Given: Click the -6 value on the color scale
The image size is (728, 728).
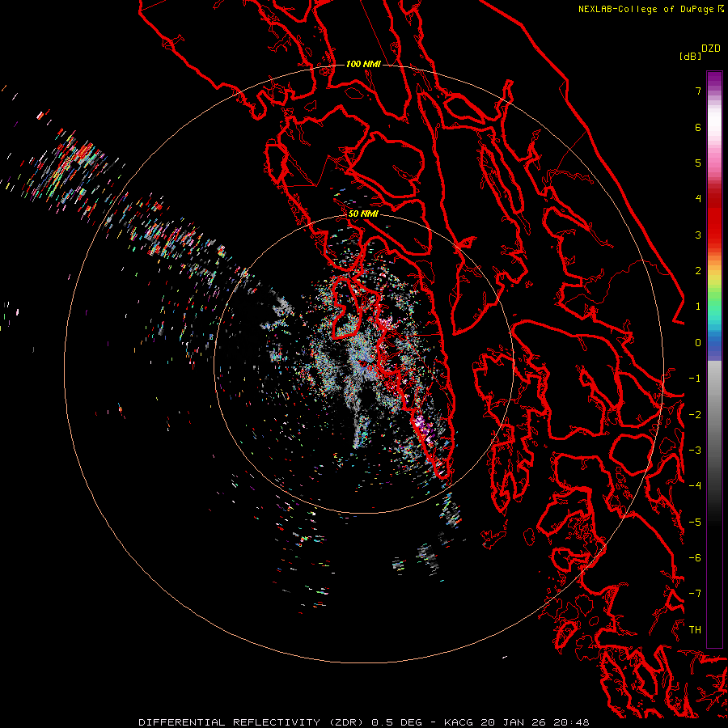Looking at the screenshot, I should pyautogui.click(x=695, y=558).
